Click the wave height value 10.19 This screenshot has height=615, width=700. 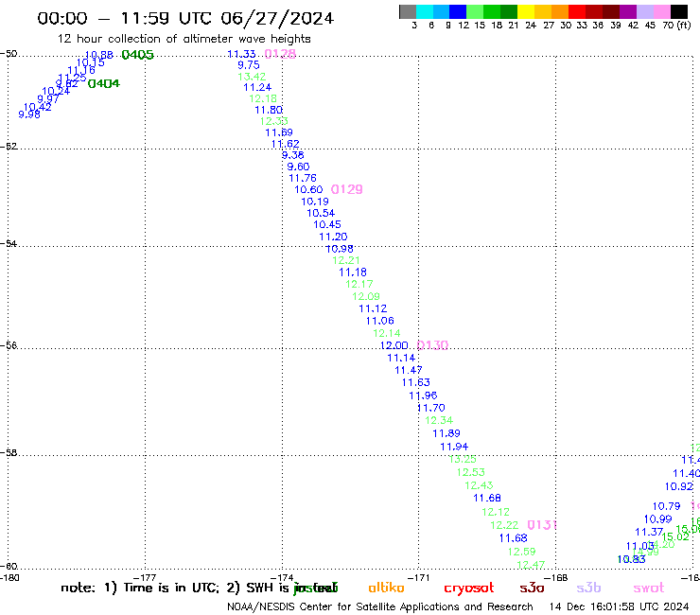[x=315, y=202]
